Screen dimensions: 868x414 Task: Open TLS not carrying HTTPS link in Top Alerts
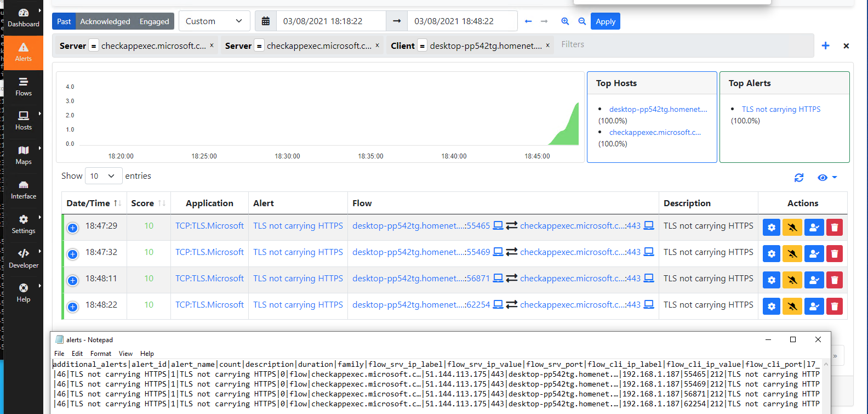(x=781, y=109)
